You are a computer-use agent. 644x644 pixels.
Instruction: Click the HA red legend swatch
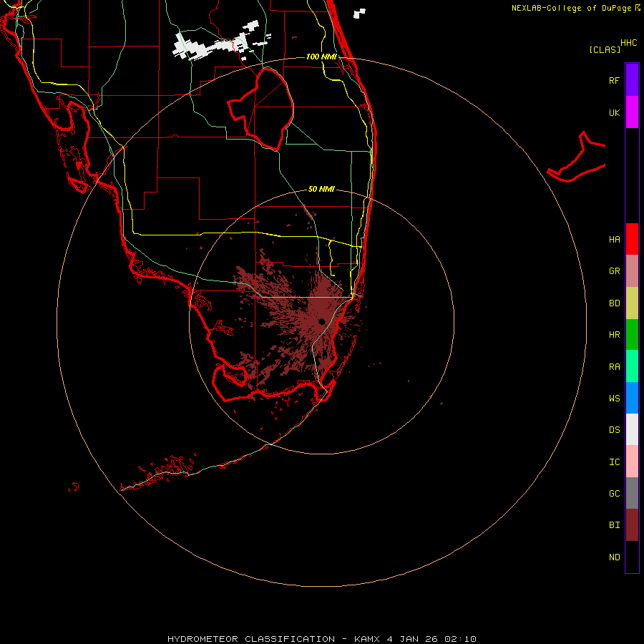coord(632,239)
